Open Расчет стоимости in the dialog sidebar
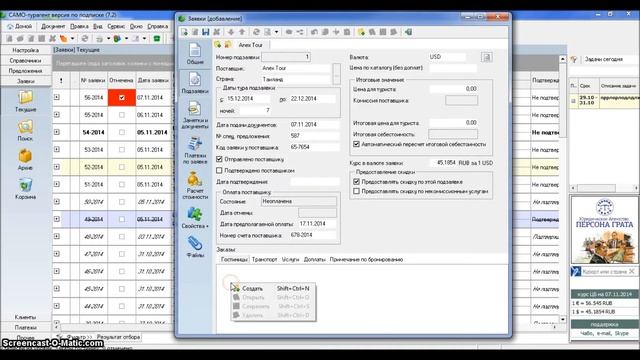This screenshot has height=360, width=640. coord(195,185)
